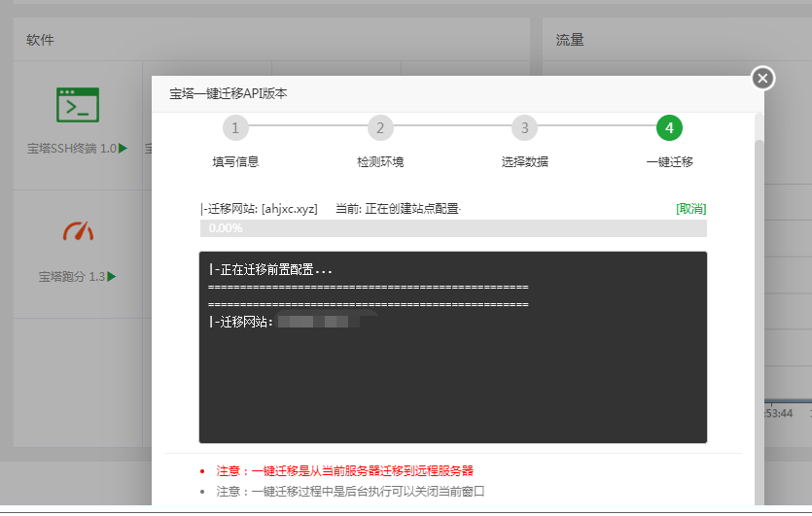Select step 2 circle 检测环境
Viewport: 812px width, 516px height.
pos(380,128)
